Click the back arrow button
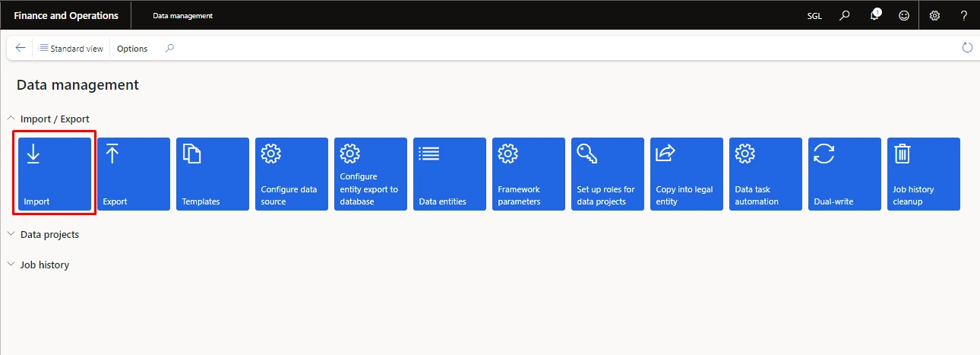 [21, 48]
